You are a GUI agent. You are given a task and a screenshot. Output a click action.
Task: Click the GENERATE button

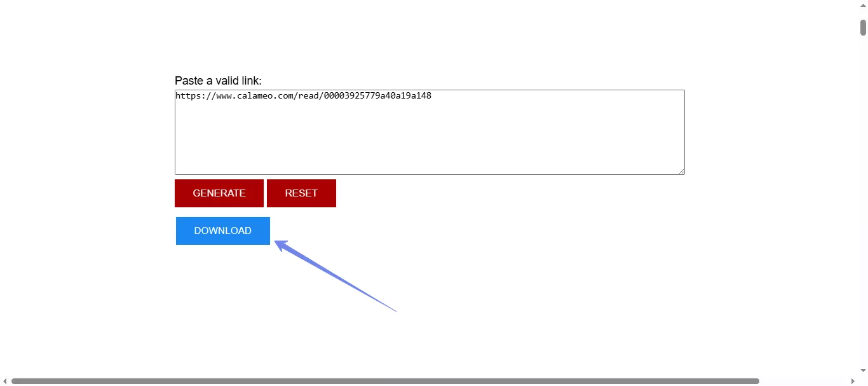[219, 193]
